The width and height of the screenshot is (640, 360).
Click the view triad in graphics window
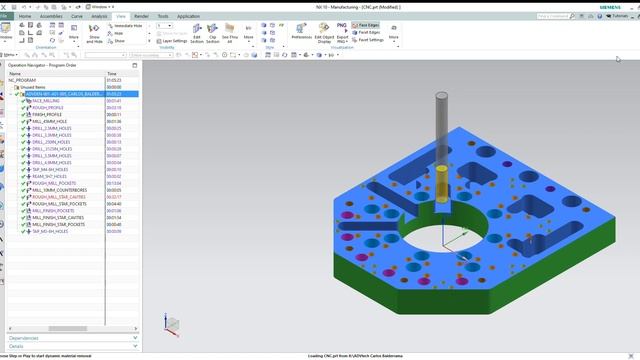(172, 325)
